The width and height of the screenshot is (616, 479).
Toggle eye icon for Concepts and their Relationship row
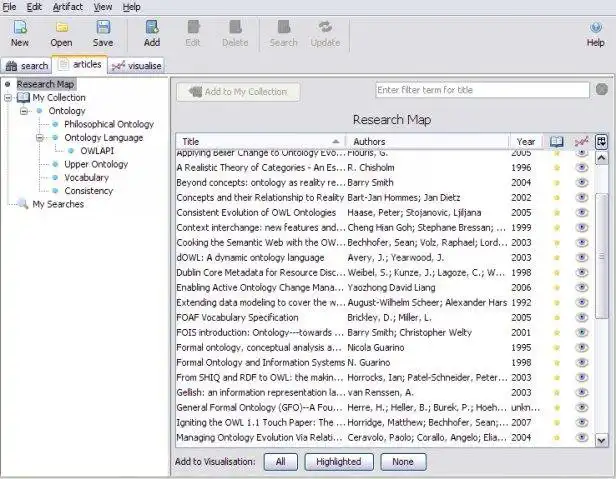(x=582, y=198)
